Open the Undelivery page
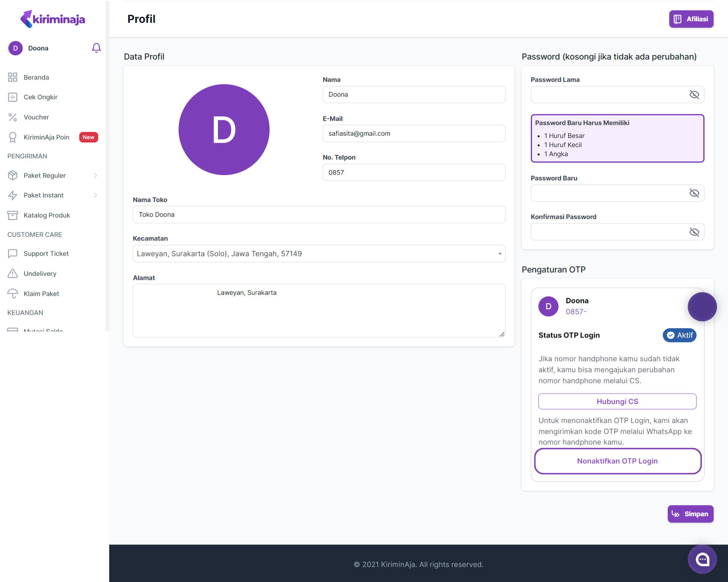 [x=40, y=274]
